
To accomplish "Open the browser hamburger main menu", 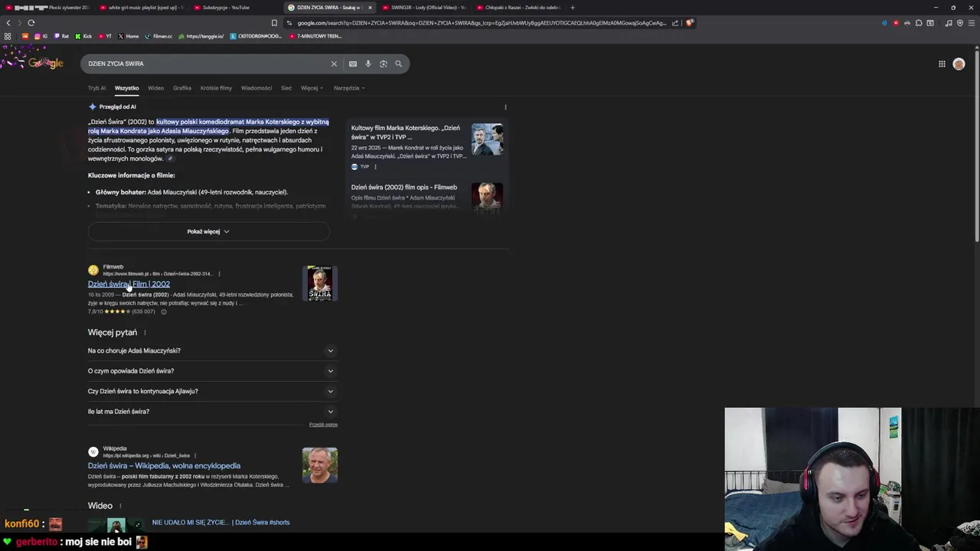I will pos(971,23).
